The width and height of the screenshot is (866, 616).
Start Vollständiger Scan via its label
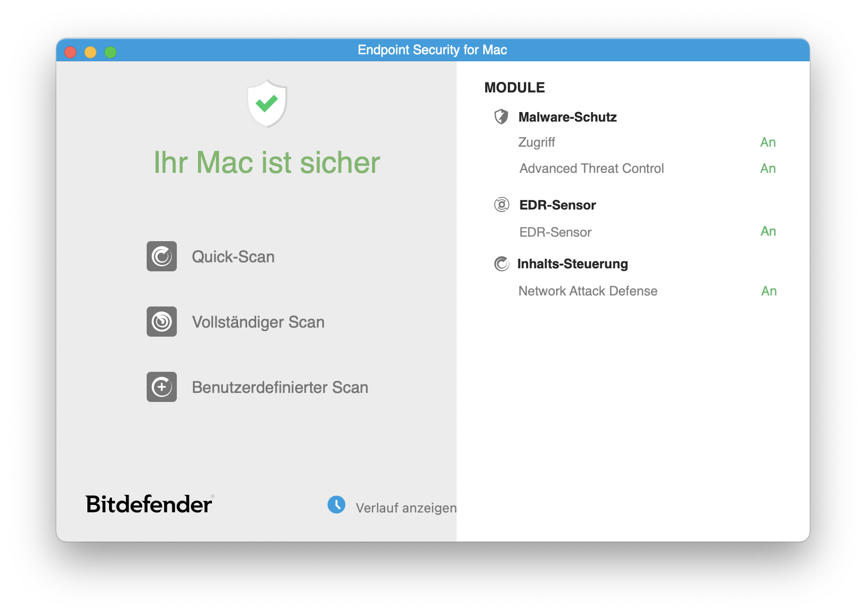(x=258, y=322)
